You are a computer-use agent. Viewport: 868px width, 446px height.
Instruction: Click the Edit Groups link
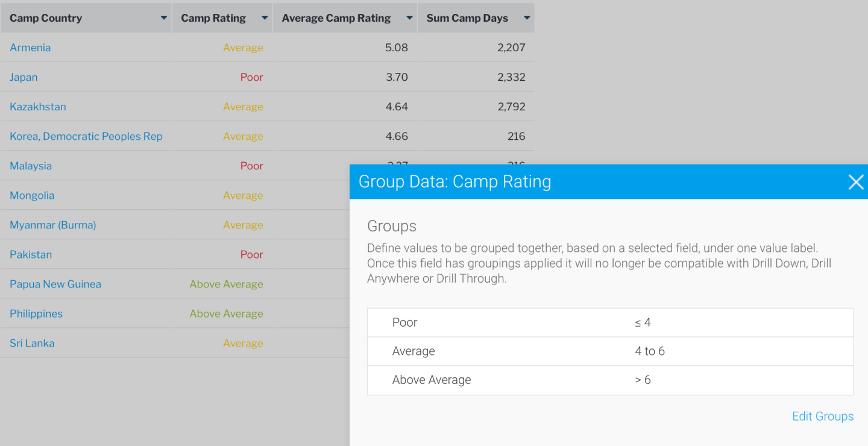pyautogui.click(x=822, y=416)
